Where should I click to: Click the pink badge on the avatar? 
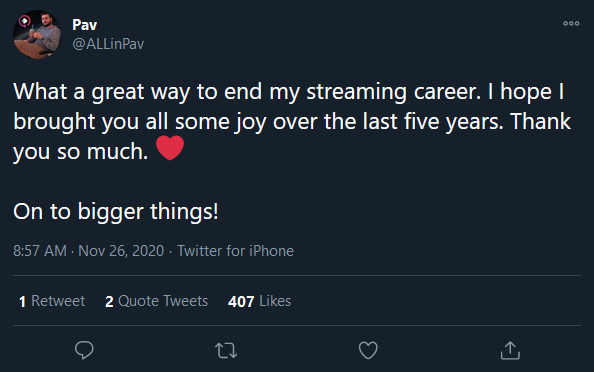(24, 21)
